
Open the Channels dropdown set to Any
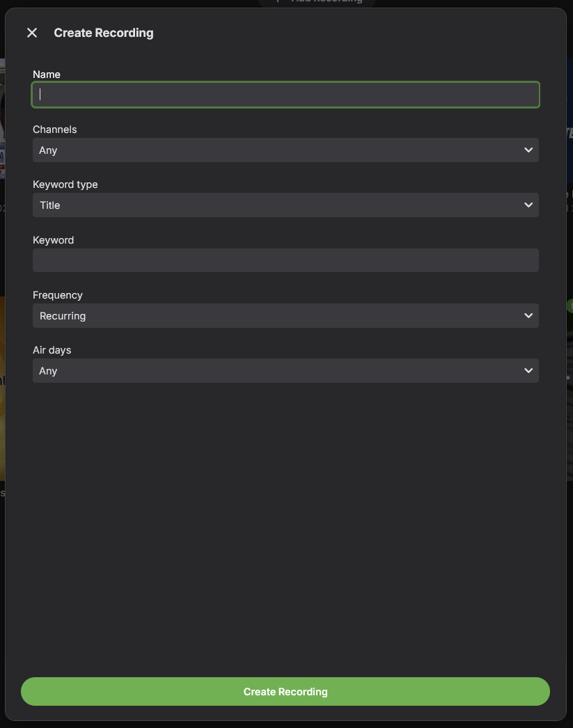pyautogui.click(x=278, y=150)
